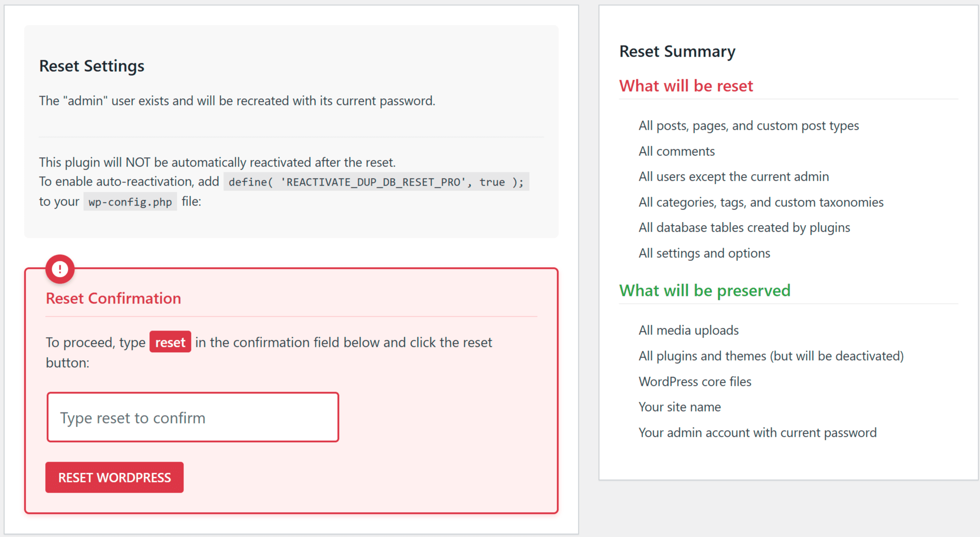Click the REACTIVATE_DUP_DB_RESET_PRO define code snippet
This screenshot has width=980, height=537.
[x=376, y=182]
